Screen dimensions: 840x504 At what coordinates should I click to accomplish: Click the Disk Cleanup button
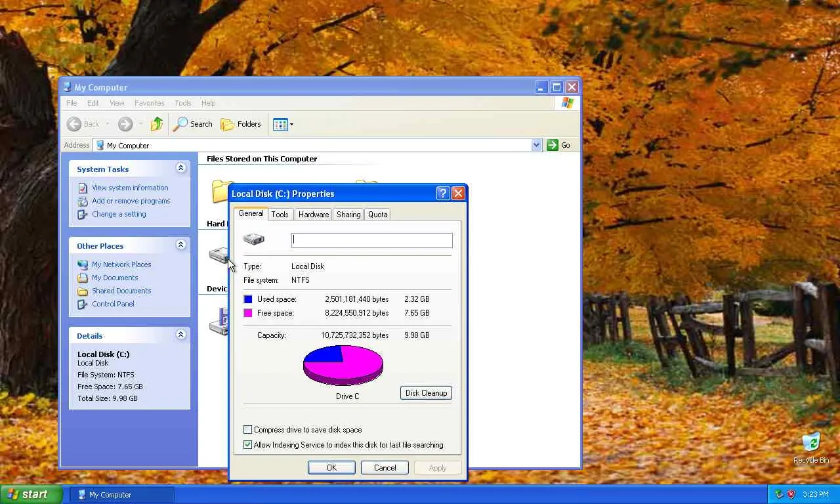(x=426, y=393)
